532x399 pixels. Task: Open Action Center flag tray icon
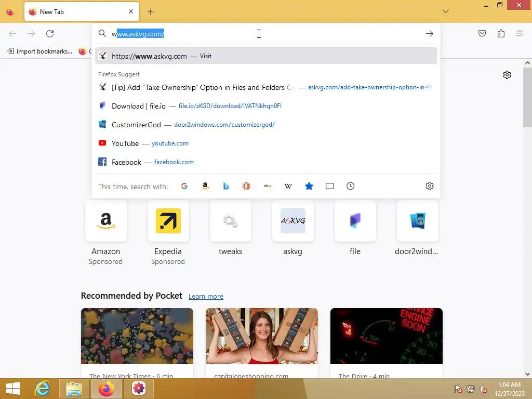pyautogui.click(x=458, y=389)
